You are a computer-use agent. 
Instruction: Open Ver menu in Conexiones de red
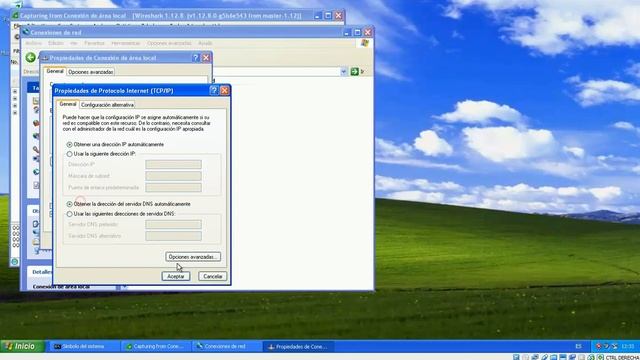tap(73, 43)
